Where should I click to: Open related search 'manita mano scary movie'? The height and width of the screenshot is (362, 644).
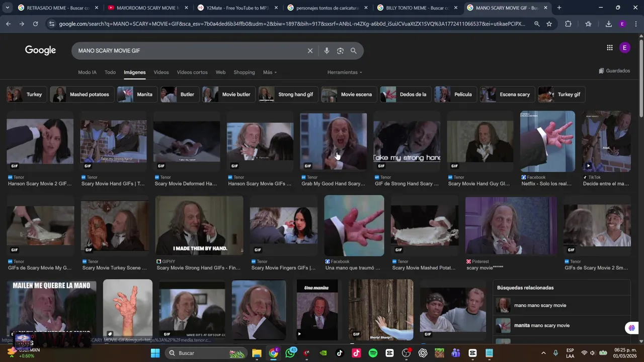[x=561, y=325]
